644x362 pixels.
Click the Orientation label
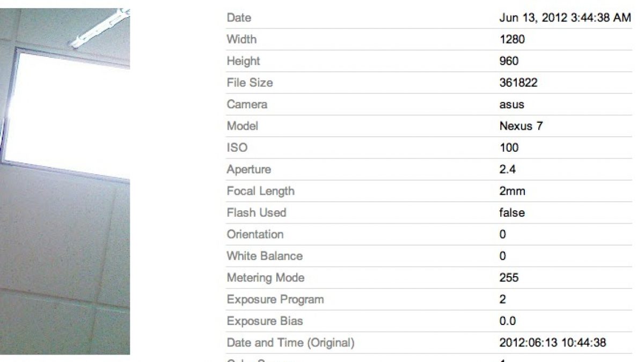coord(255,234)
